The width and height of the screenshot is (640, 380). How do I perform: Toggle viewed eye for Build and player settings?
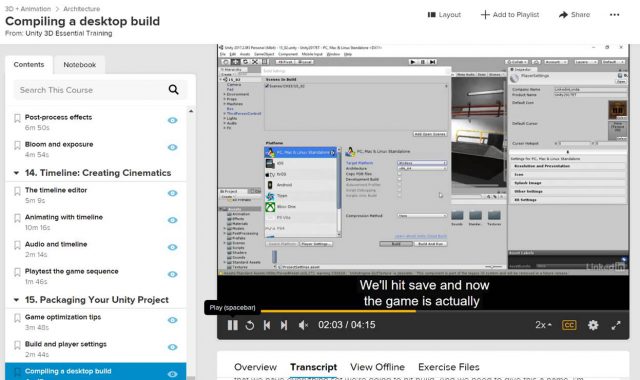(173, 347)
